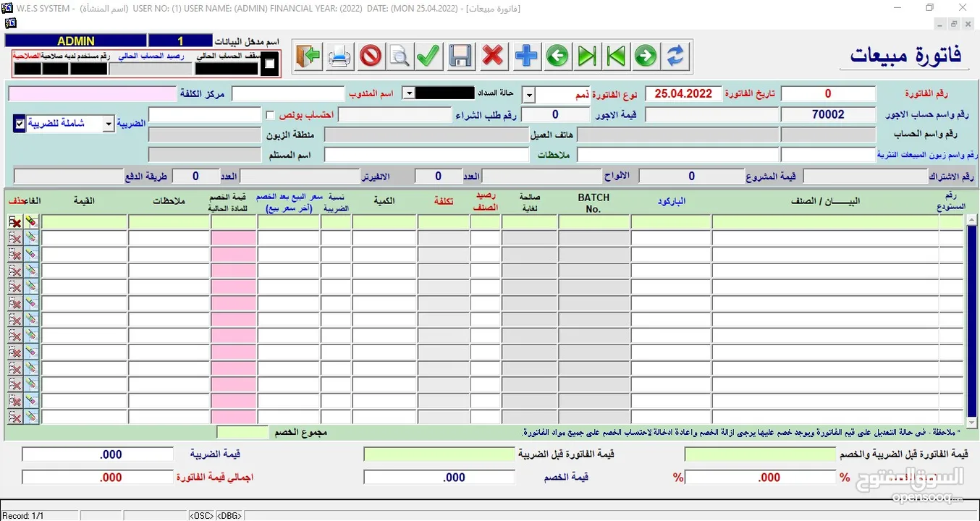Jump using green triangle pointing left at bar

pos(616,56)
